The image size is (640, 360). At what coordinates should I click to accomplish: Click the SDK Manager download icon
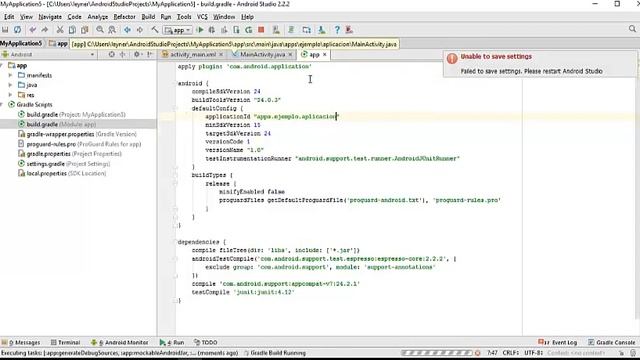(x=322, y=30)
